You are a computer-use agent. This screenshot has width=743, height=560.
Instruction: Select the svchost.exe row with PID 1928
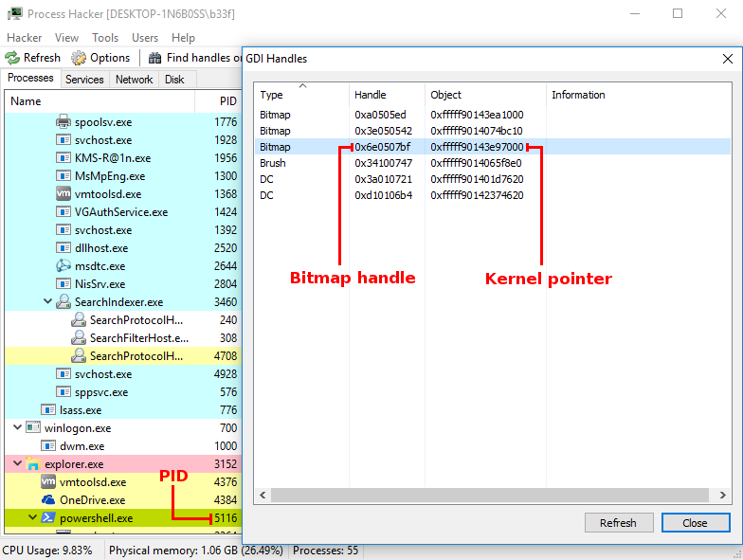[x=123, y=140]
